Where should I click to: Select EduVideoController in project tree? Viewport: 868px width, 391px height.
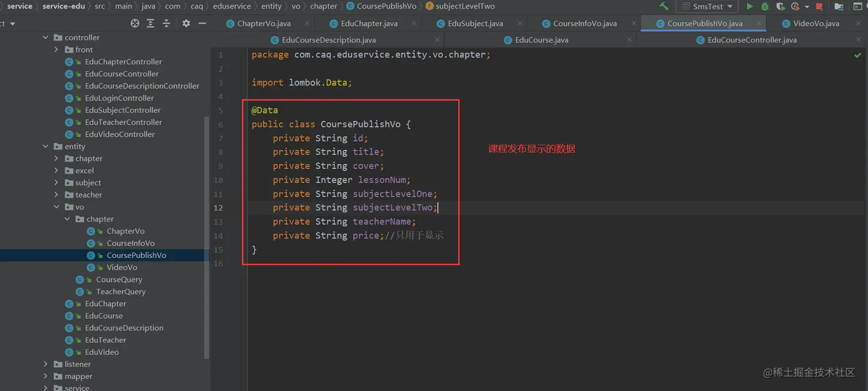120,134
